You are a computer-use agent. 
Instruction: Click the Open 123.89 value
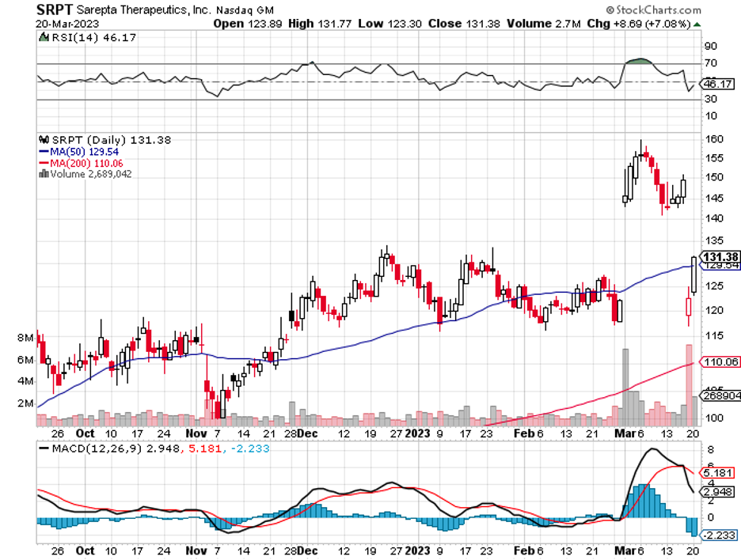[x=248, y=24]
